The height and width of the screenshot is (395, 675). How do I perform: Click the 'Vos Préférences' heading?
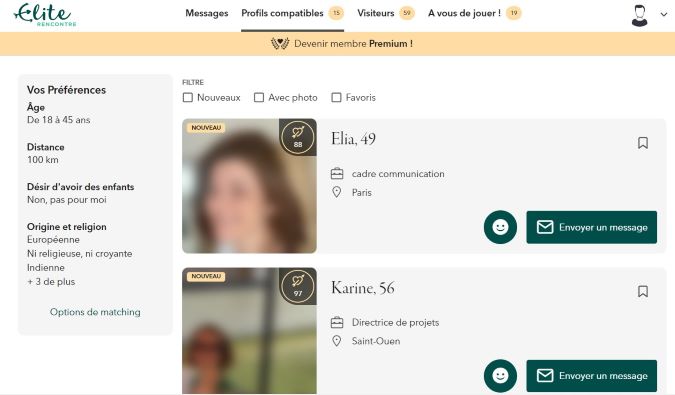pyautogui.click(x=66, y=90)
